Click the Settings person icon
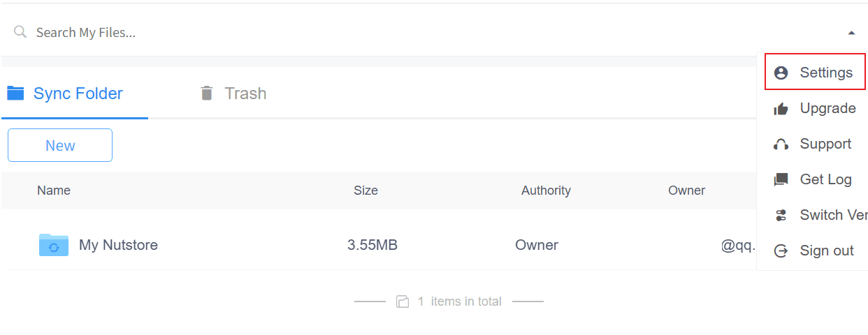The image size is (868, 335). click(781, 73)
